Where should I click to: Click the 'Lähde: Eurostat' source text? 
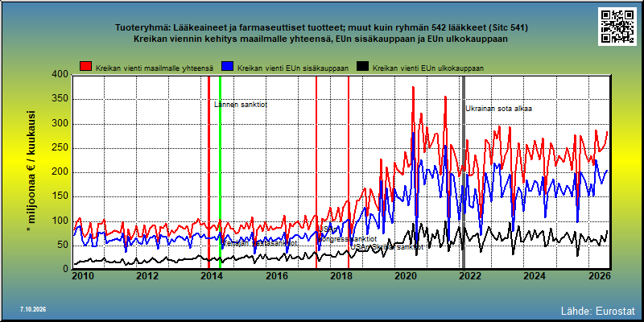tap(598, 310)
